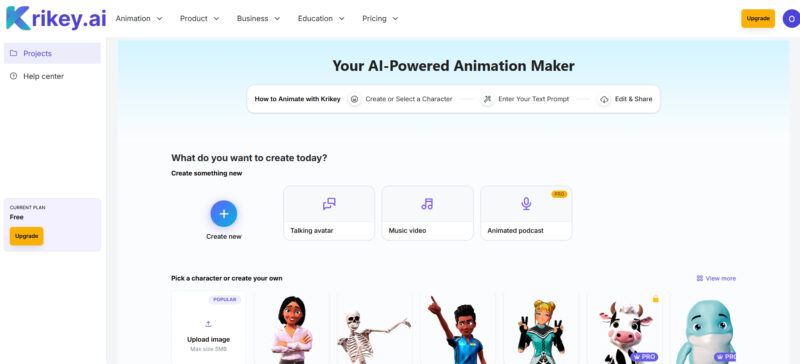
Task: Click the Upgrade button in top bar
Action: click(x=758, y=18)
